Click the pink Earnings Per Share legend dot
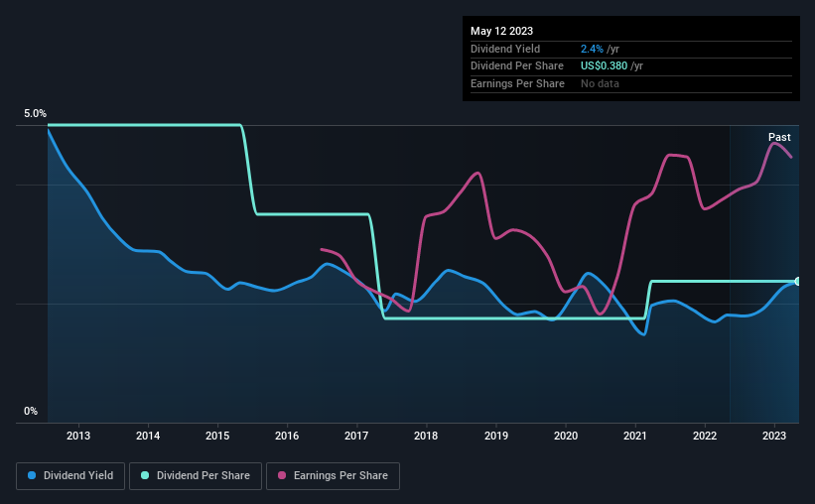Screen dimensions: 815x504 [282, 475]
